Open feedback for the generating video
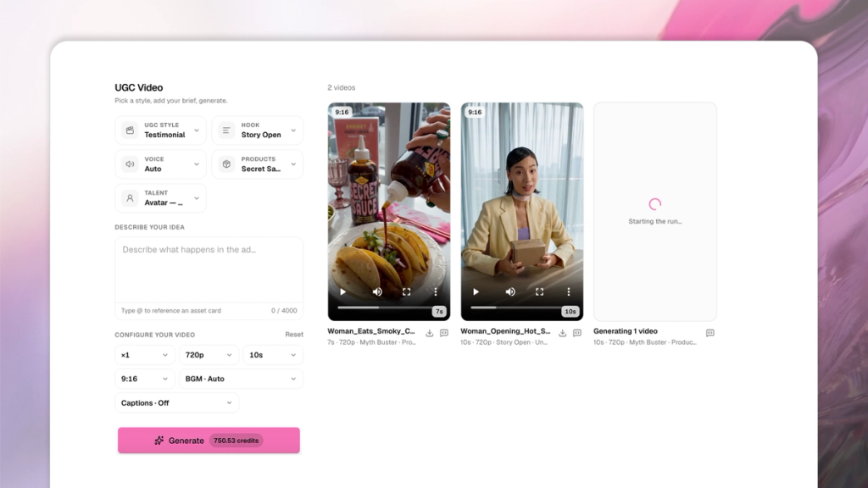 point(710,333)
